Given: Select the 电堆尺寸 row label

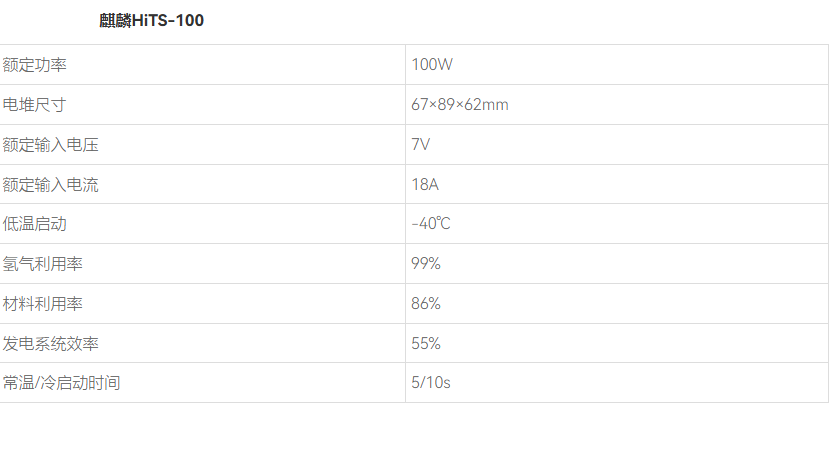Looking at the screenshot, I should click(x=34, y=105).
